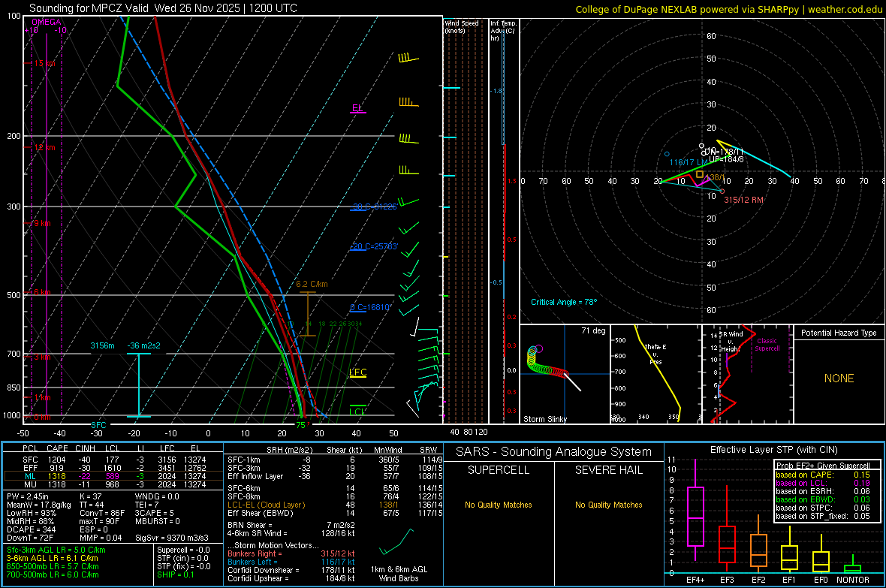Click the '12 km' height marker
Screen dimensions: 886x588
tap(44, 148)
